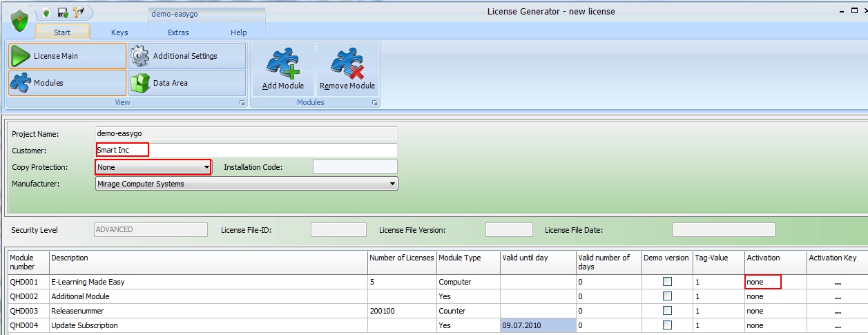Check Demo version for Update Subscription
868x335 pixels.
click(667, 325)
